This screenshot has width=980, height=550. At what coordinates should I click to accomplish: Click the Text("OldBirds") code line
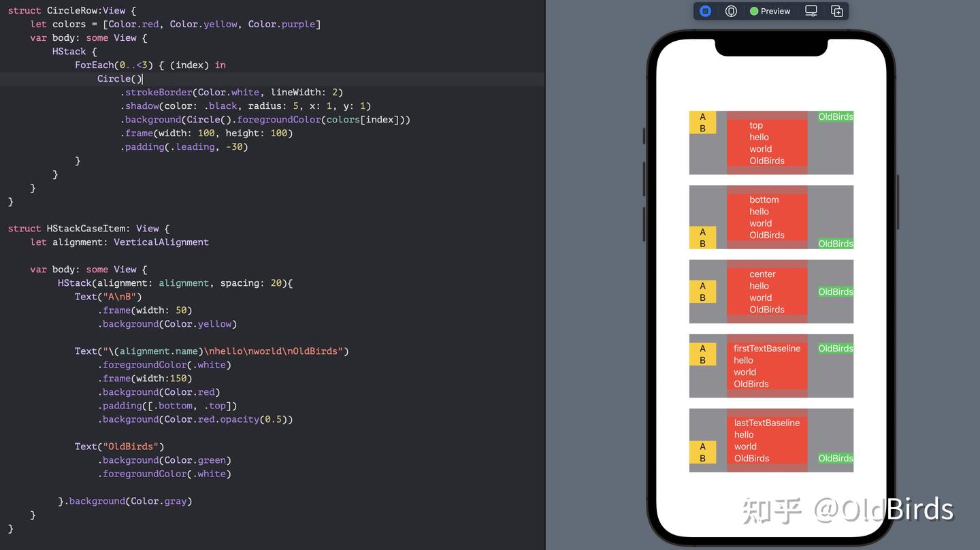[x=120, y=446]
